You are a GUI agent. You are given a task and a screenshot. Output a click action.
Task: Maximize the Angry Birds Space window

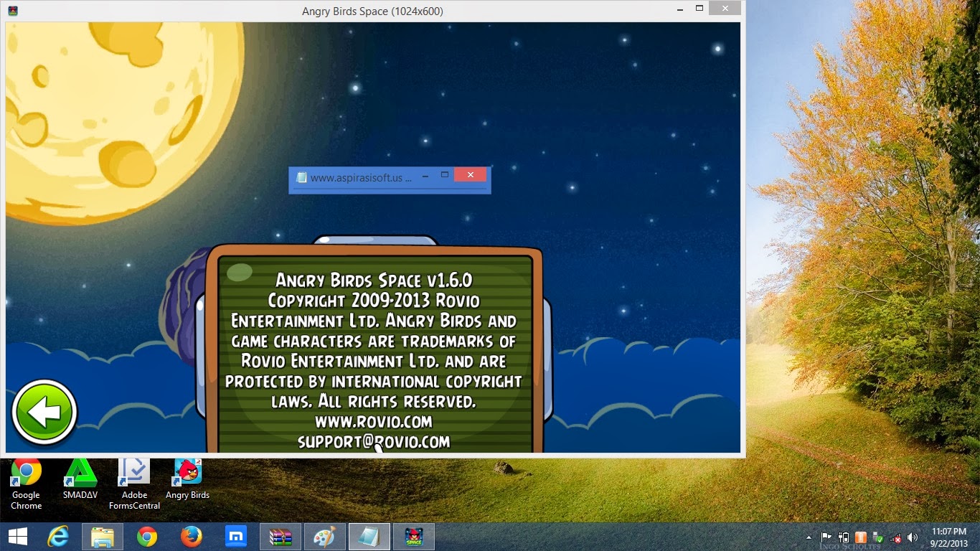click(x=699, y=8)
